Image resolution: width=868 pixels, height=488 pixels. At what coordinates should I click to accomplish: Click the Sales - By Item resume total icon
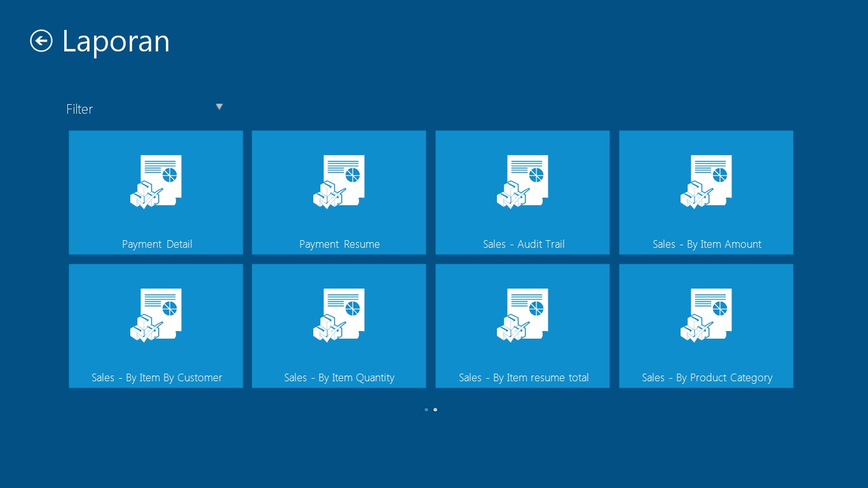tap(522, 315)
